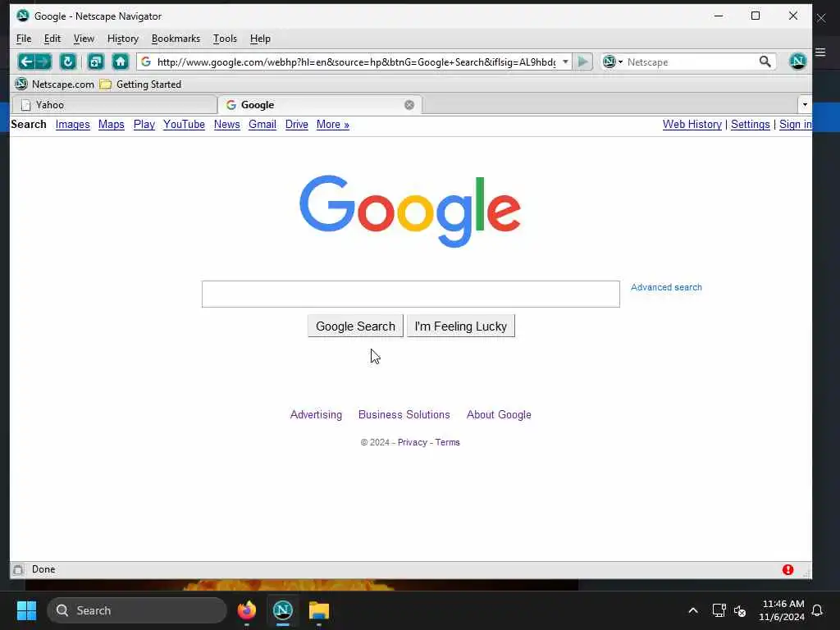The width and height of the screenshot is (840, 630).
Task: Open the Play link
Action: click(144, 125)
